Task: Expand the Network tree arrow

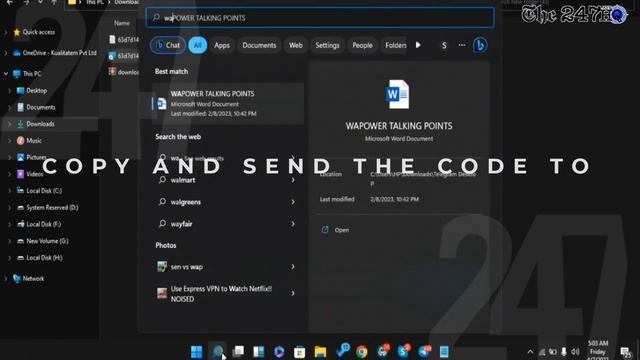Action: [6, 279]
